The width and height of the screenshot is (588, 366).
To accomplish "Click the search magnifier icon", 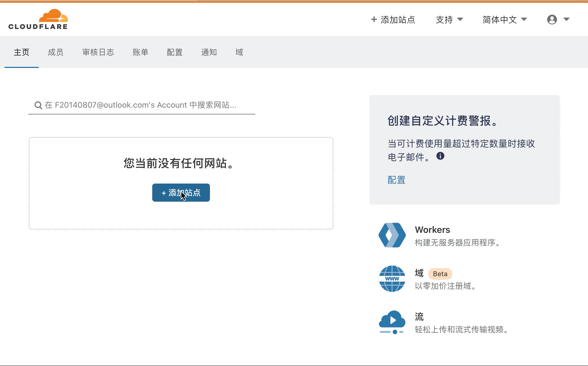I will pos(38,105).
